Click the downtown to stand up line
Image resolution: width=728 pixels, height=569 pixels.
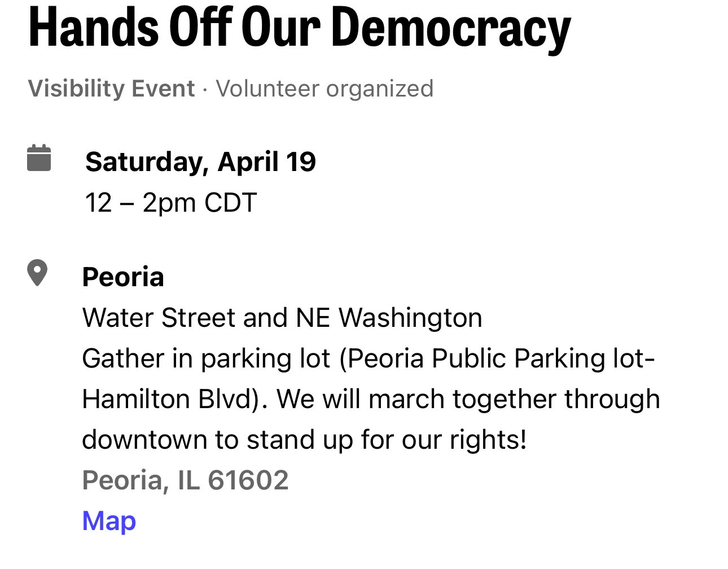[304, 440]
